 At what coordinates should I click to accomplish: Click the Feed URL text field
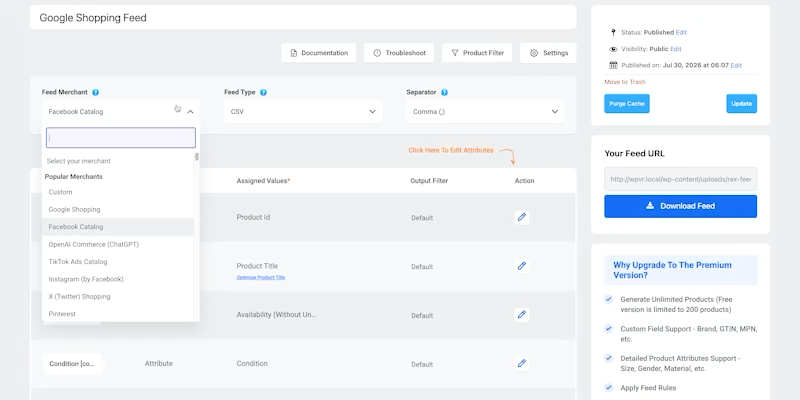(681, 179)
